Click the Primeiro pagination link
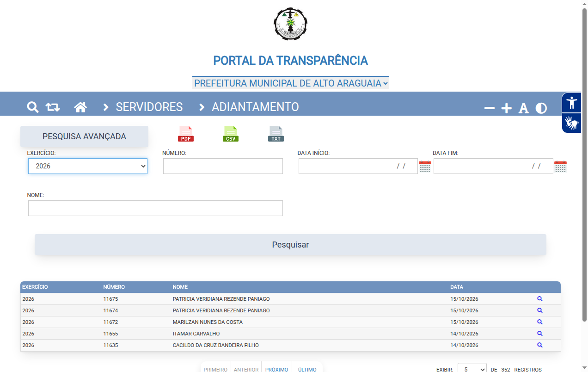This screenshot has width=588, height=372. click(215, 369)
